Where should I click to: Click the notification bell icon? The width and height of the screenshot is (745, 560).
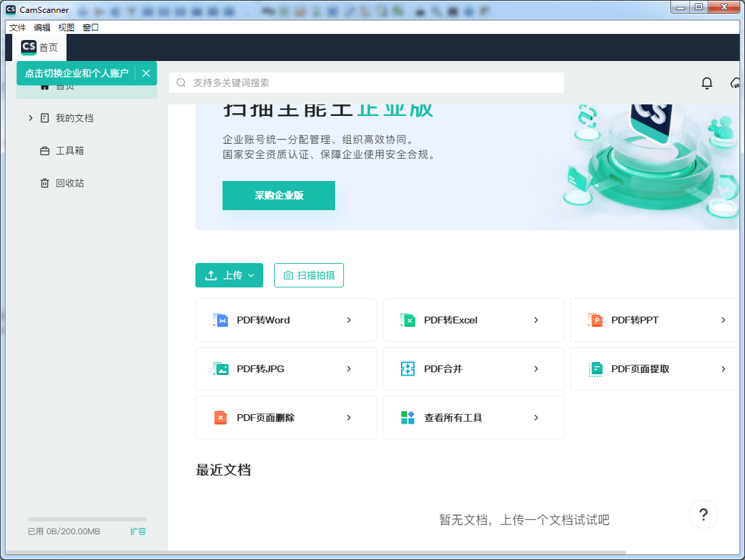click(x=706, y=83)
